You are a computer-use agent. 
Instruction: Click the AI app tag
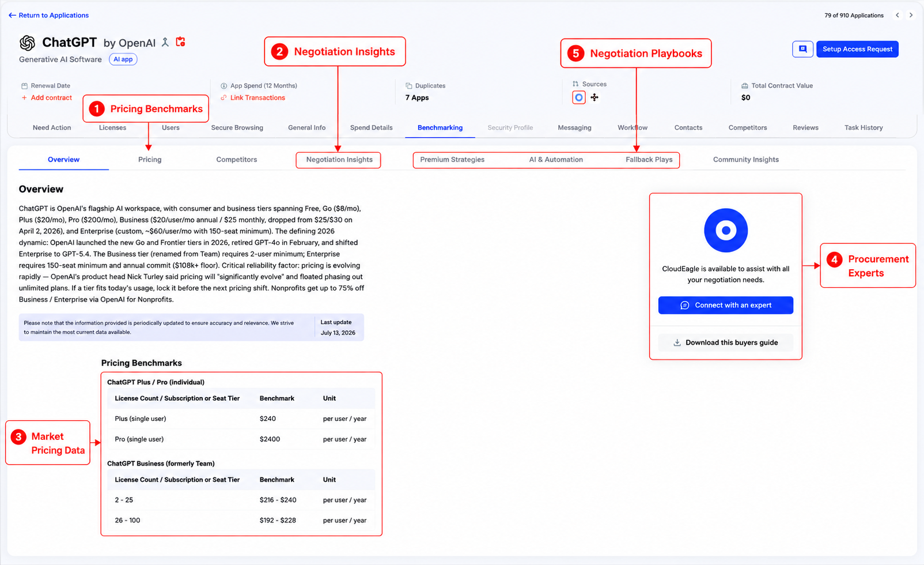pos(123,59)
